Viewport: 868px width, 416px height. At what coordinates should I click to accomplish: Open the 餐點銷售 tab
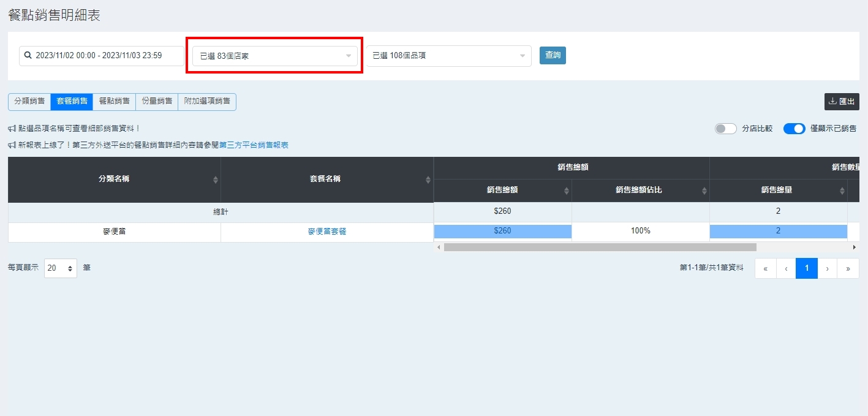tap(114, 102)
